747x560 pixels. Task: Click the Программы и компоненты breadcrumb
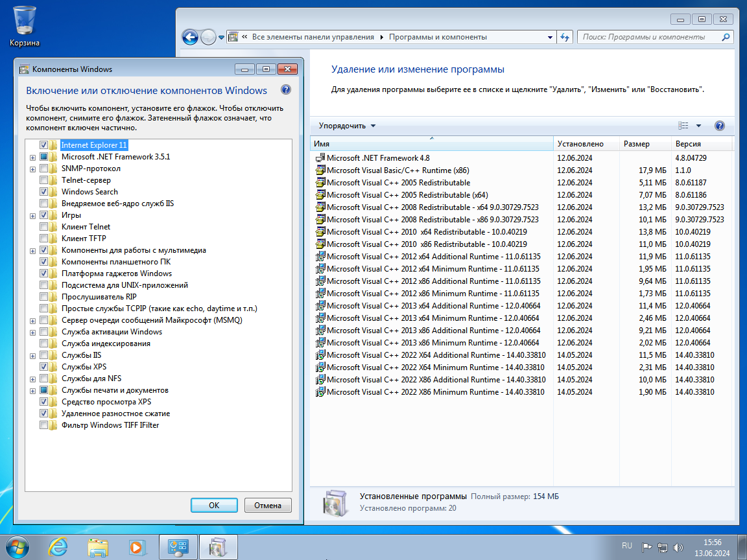438,37
